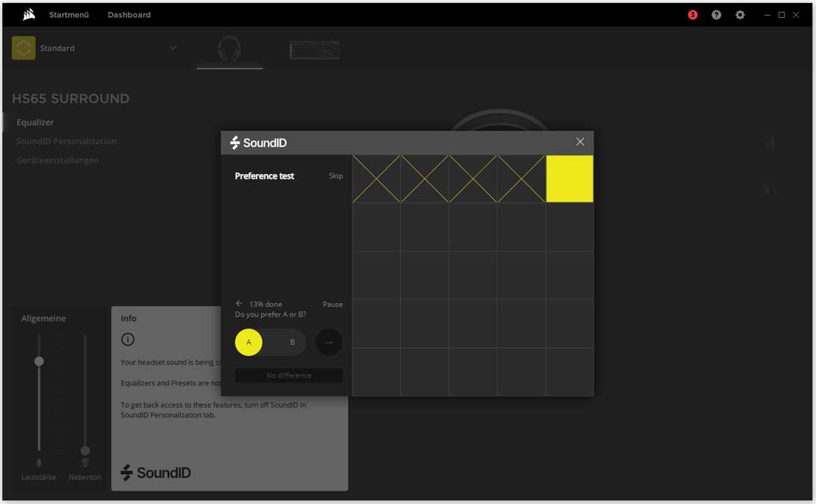This screenshot has width=816, height=504.
Task: Open the settings gear icon
Action: pos(740,15)
